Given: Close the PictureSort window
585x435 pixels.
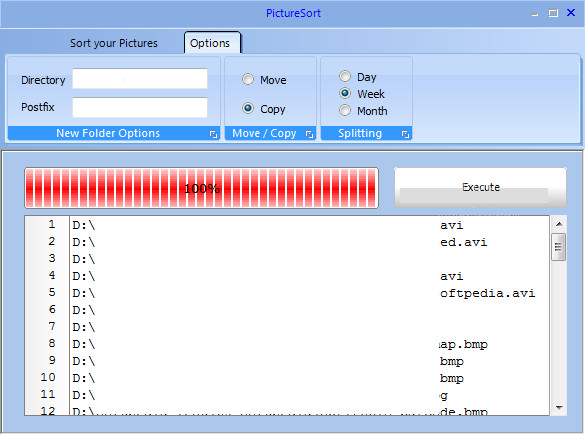Looking at the screenshot, I should click(x=571, y=13).
